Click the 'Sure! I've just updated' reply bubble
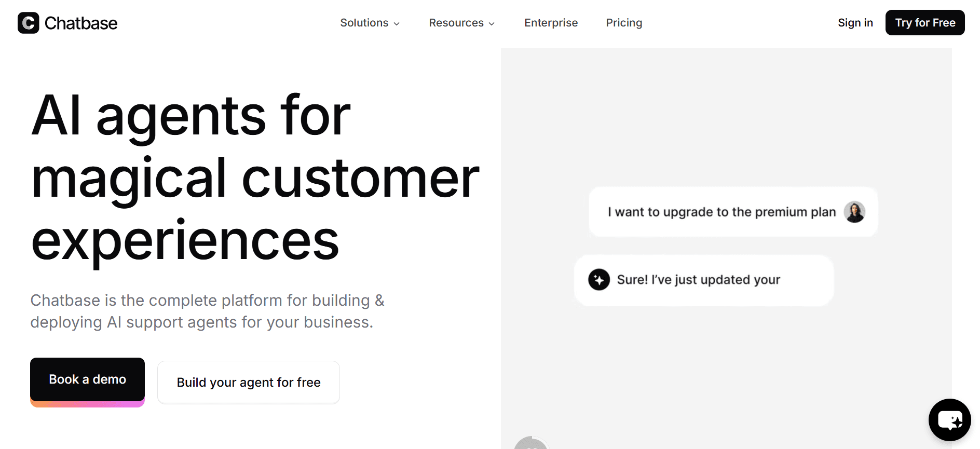The height and width of the screenshot is (449, 980). 704,280
